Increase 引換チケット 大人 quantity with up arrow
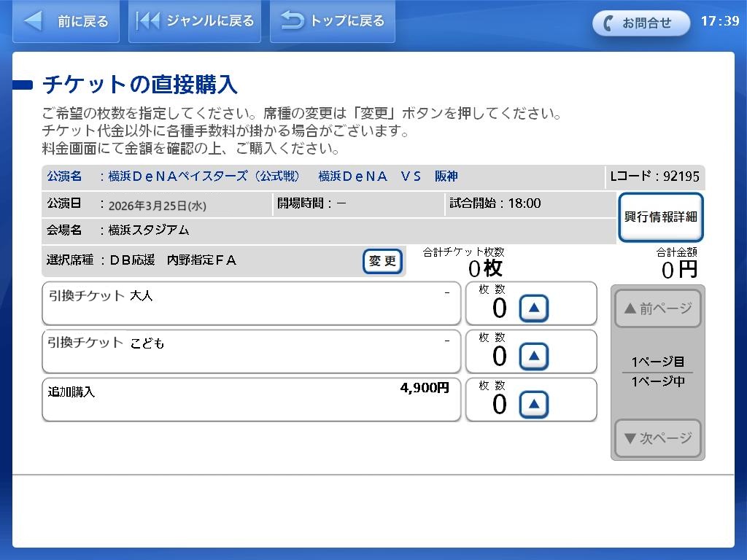The height and width of the screenshot is (560, 747). [533, 308]
